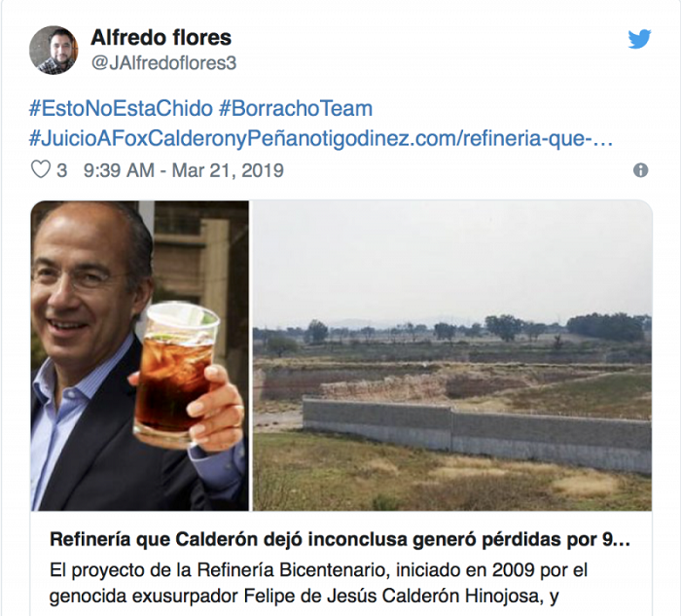Click the line of trees in the field photo

(x=452, y=329)
